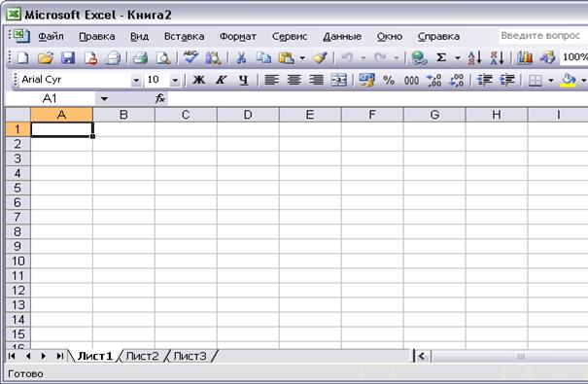The width and height of the screenshot is (588, 384).
Task: Select row 7 header
Action: tap(17, 217)
